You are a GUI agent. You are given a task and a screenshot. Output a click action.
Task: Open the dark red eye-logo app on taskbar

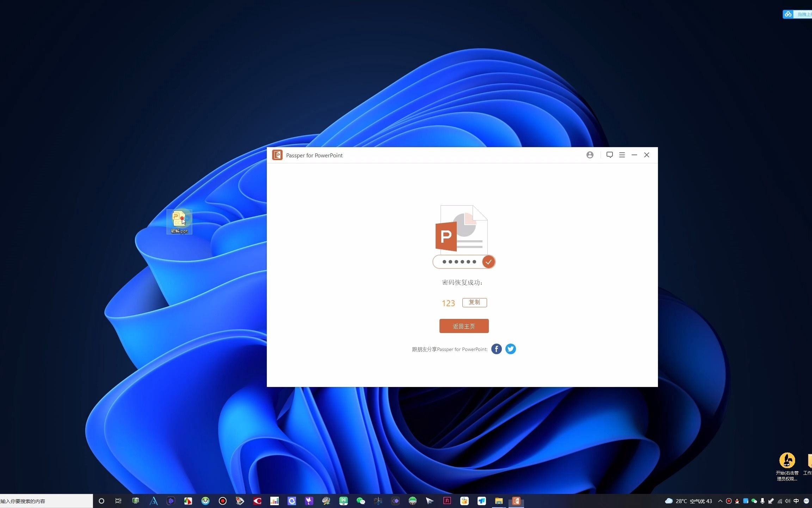click(257, 501)
